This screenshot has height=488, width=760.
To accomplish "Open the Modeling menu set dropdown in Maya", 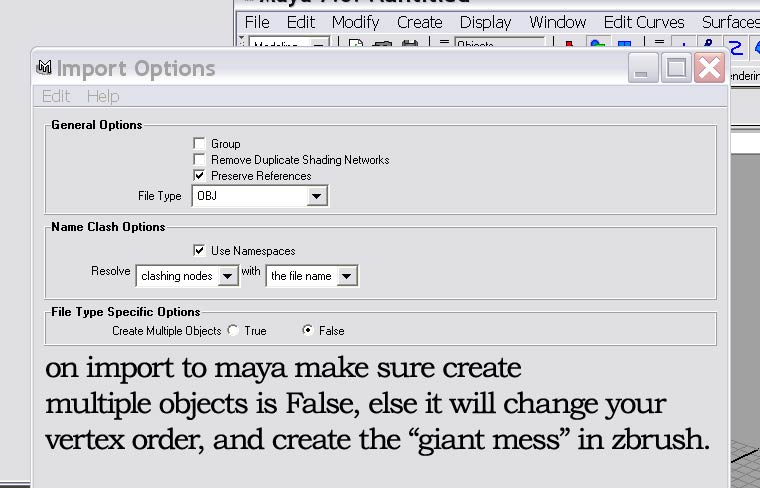I will point(289,42).
